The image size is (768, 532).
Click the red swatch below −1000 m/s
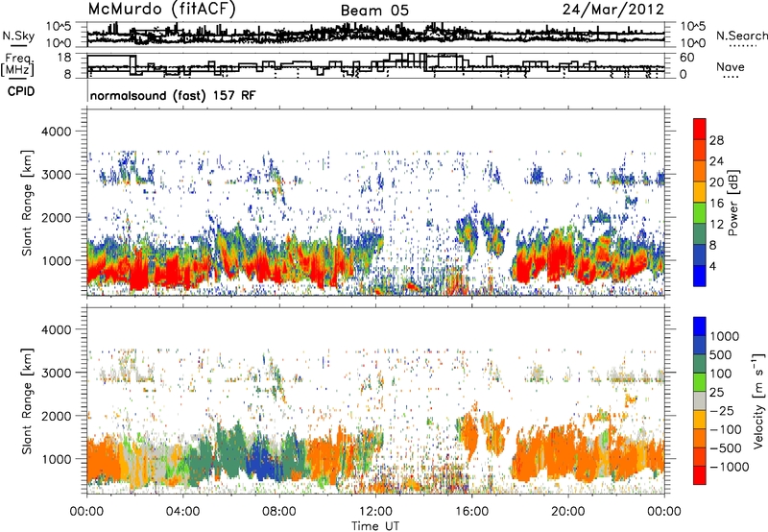pyautogui.click(x=700, y=475)
